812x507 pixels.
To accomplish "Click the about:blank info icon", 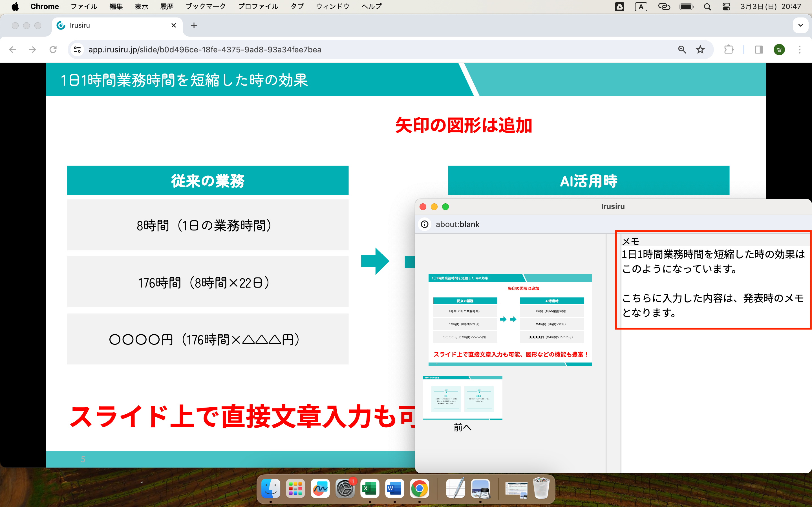I will (425, 224).
